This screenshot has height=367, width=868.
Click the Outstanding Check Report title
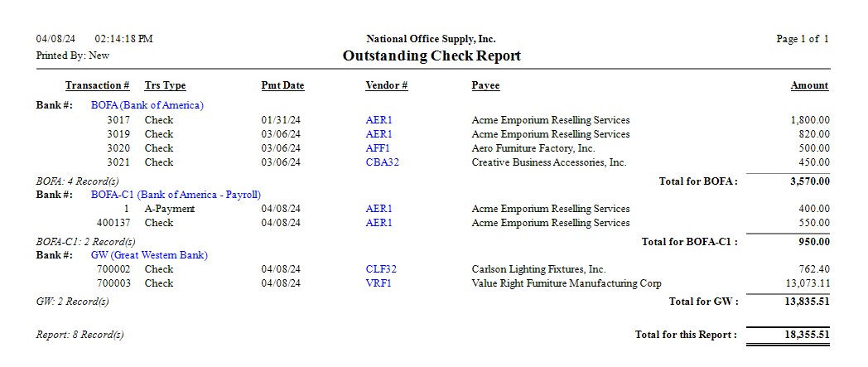[432, 56]
